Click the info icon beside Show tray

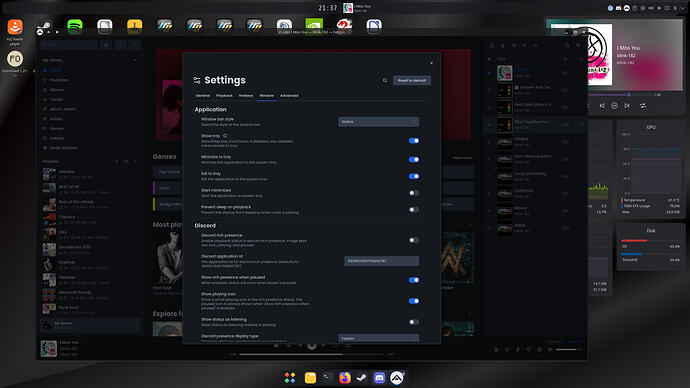coord(225,136)
